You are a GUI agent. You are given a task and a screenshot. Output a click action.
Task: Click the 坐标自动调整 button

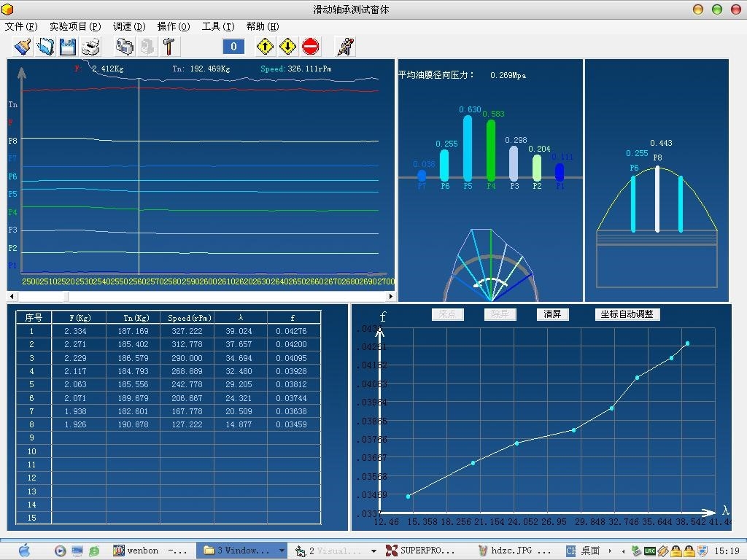[x=627, y=314]
